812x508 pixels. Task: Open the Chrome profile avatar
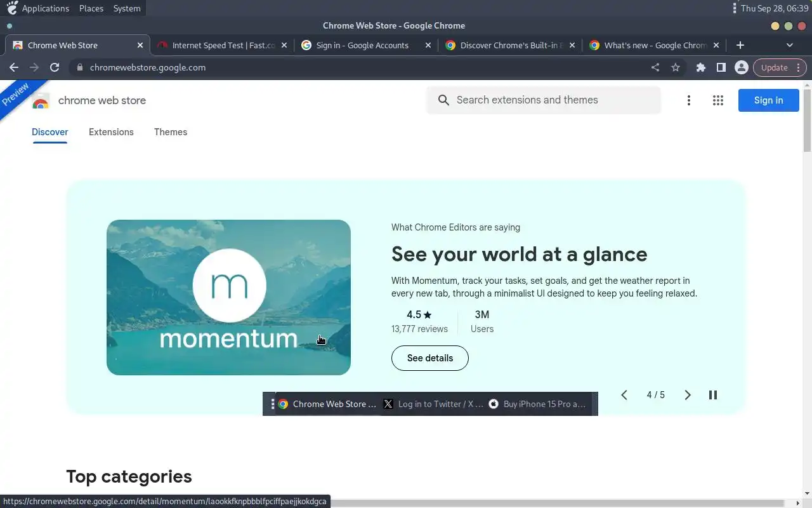741,67
